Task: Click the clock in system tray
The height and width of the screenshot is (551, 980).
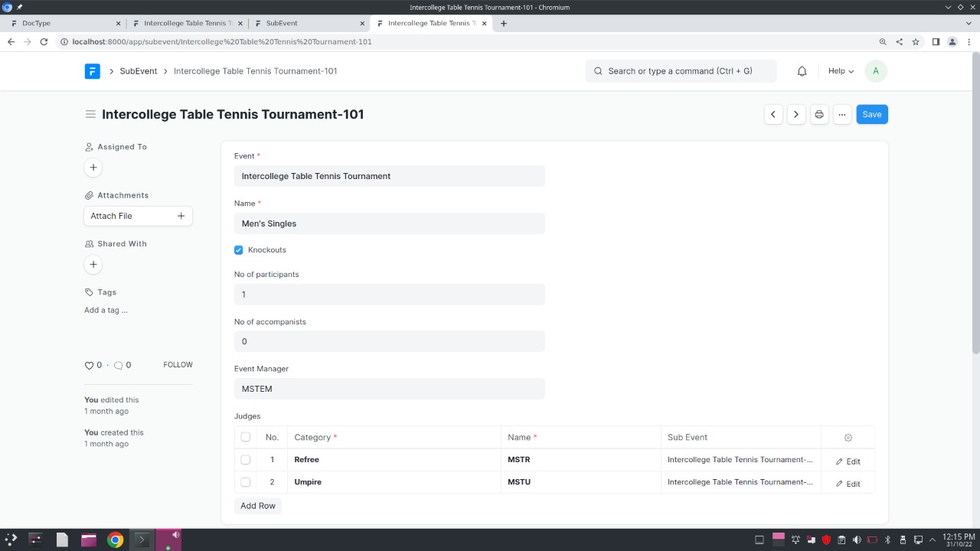Action: (959, 540)
